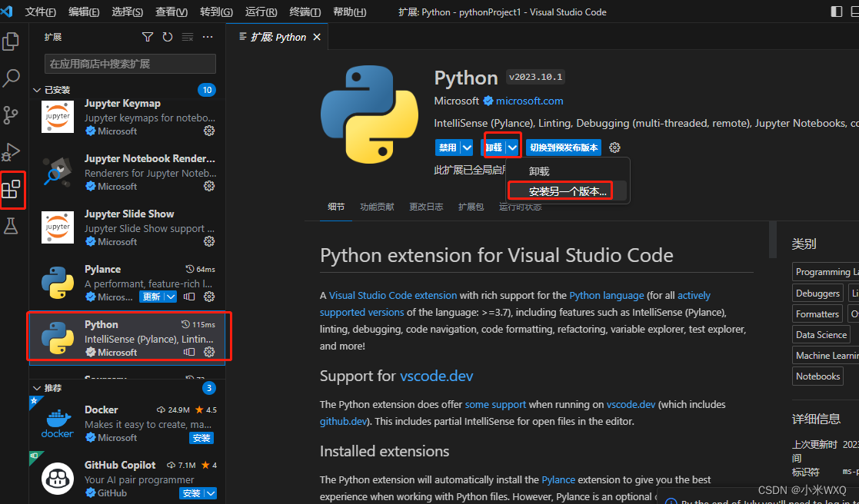This screenshot has width=859, height=504.
Task: Click 更新 button for Pylance
Action: [x=151, y=297]
